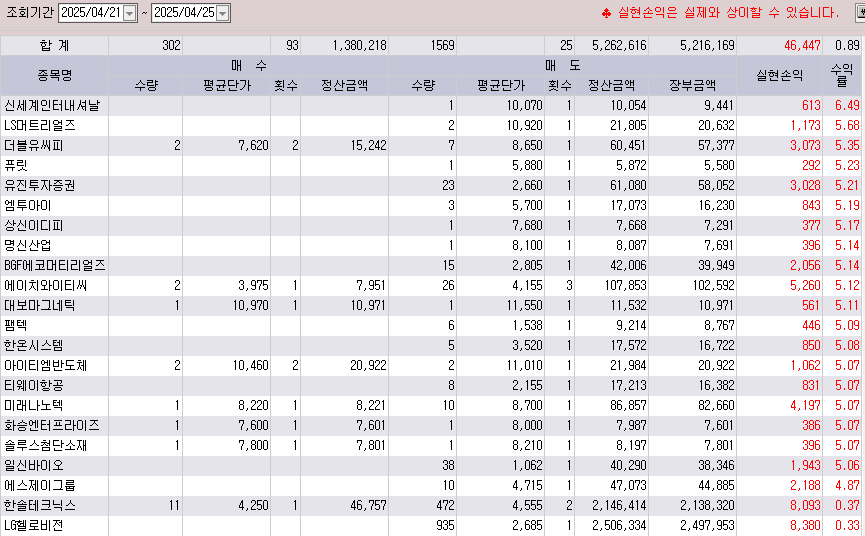Click the 61,080 sell amount for 유진투자증권
This screenshot has width=865, height=536.
click(x=628, y=185)
